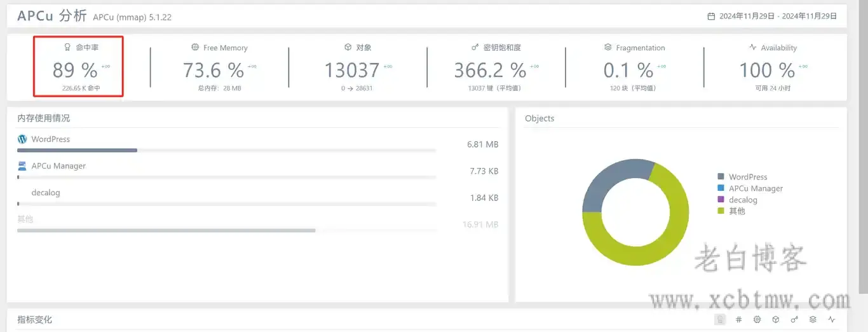868x332 pixels.
Task: Toggle WordPress series in Objects legend
Action: [x=747, y=177]
